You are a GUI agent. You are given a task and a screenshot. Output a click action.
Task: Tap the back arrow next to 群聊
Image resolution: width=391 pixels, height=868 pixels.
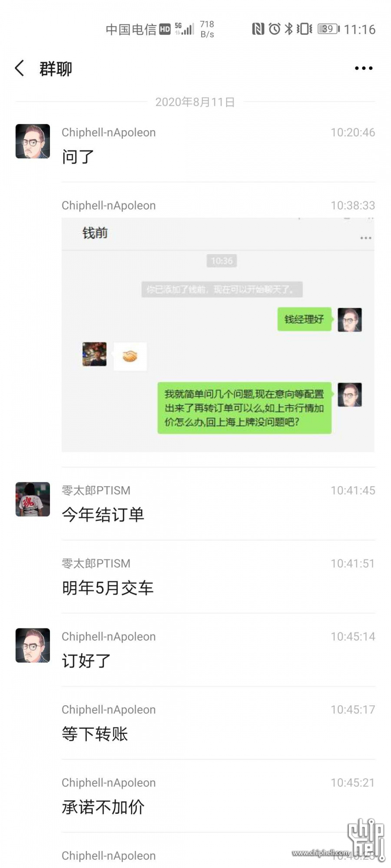[x=20, y=68]
